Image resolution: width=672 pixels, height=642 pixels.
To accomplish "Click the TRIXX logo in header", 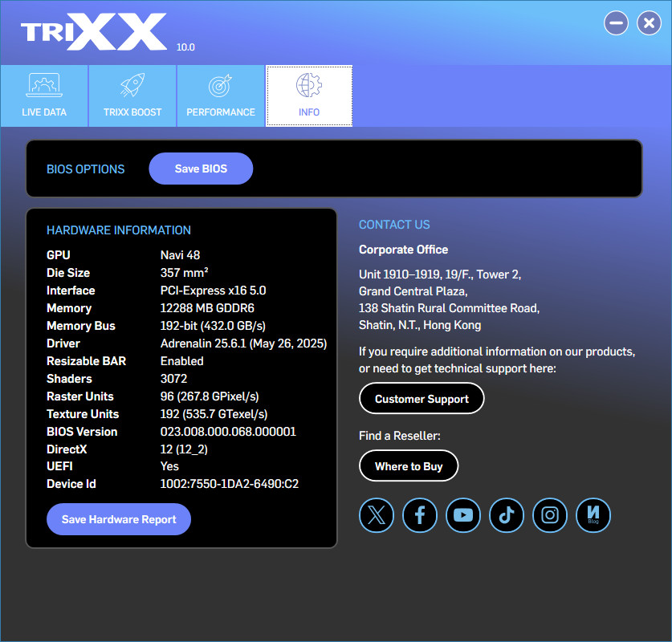I will click(94, 31).
